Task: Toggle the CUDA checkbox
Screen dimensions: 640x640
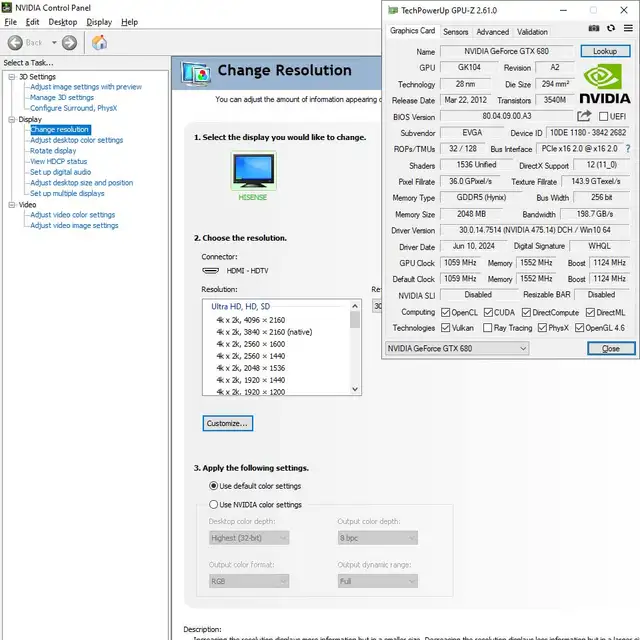Action: [x=488, y=313]
